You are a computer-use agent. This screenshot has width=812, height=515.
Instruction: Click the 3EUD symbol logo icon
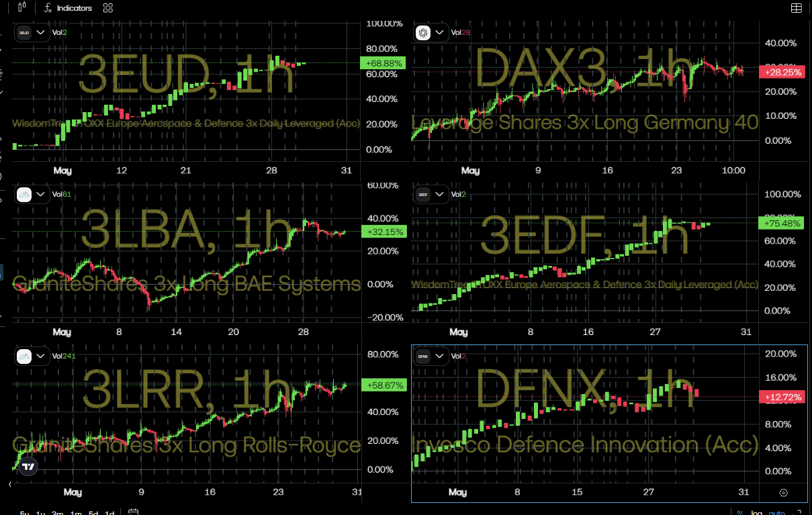click(x=24, y=32)
